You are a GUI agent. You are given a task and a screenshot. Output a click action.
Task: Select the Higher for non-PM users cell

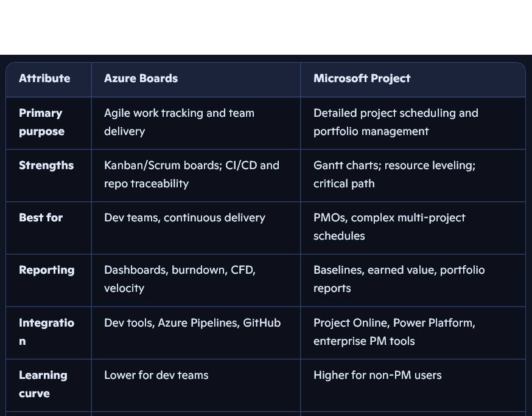coord(377,375)
